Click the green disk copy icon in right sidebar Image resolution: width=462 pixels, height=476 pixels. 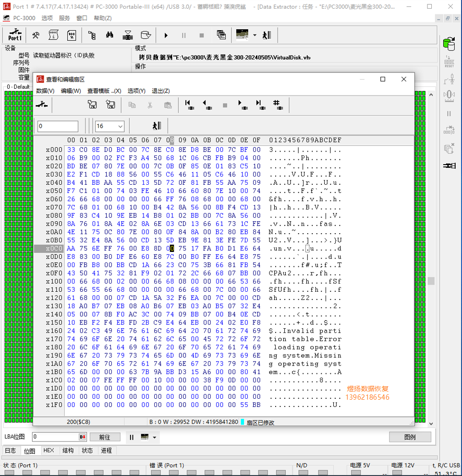pyautogui.click(x=449, y=44)
